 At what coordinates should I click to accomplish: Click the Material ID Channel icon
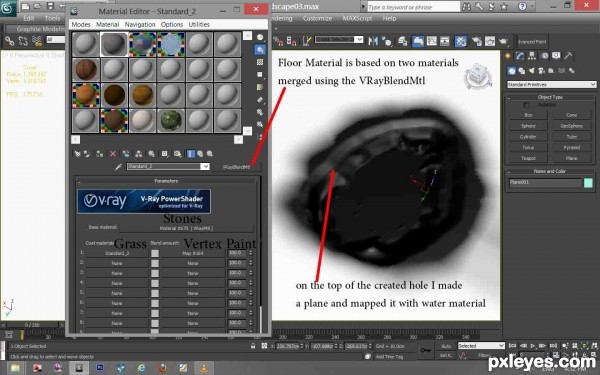(165, 154)
